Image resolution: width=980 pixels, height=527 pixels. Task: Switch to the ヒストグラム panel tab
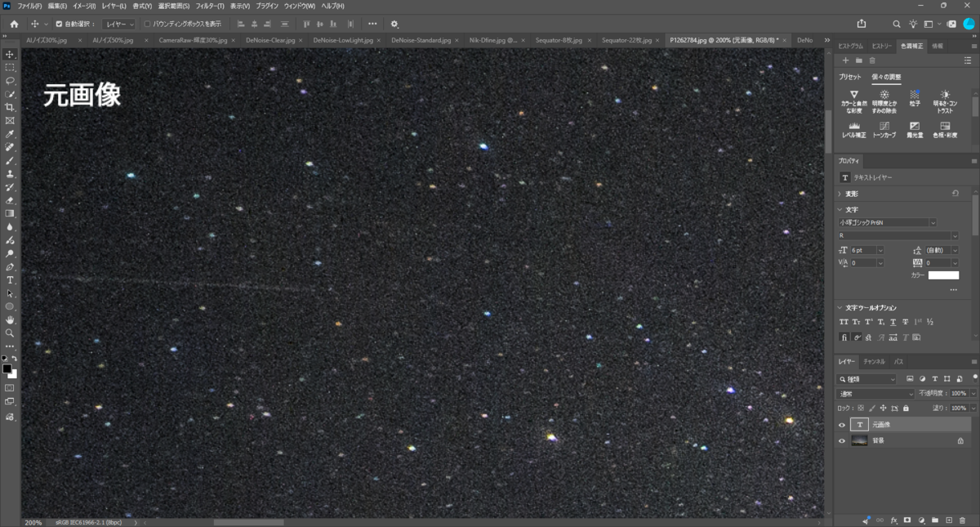[x=850, y=46]
